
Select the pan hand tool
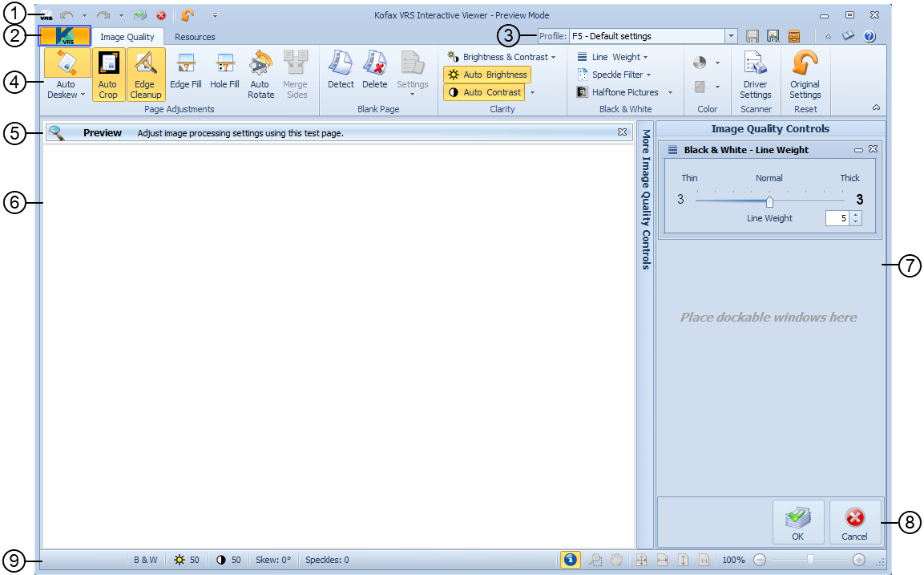(616, 560)
